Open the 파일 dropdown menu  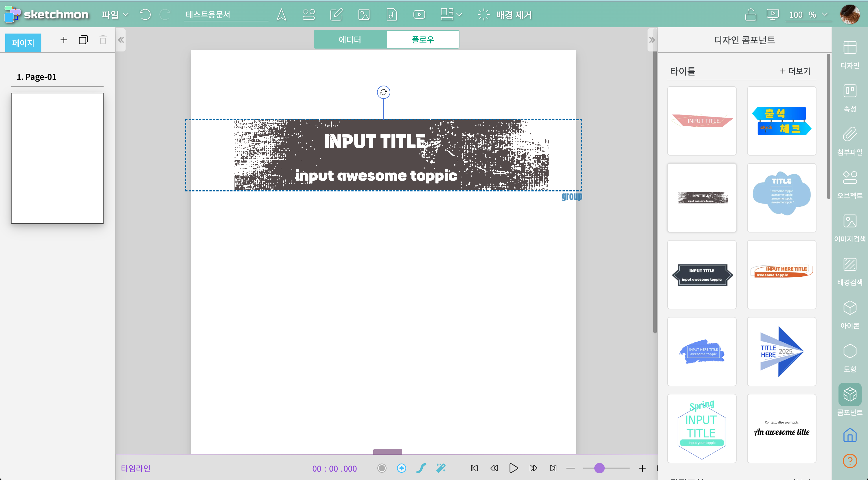115,14
